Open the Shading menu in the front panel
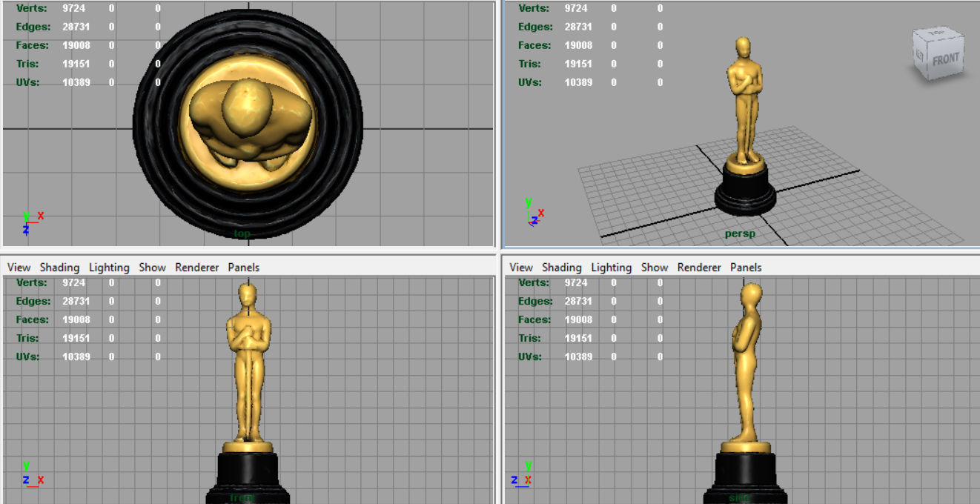Viewport: 980px width, 504px height. tap(59, 268)
